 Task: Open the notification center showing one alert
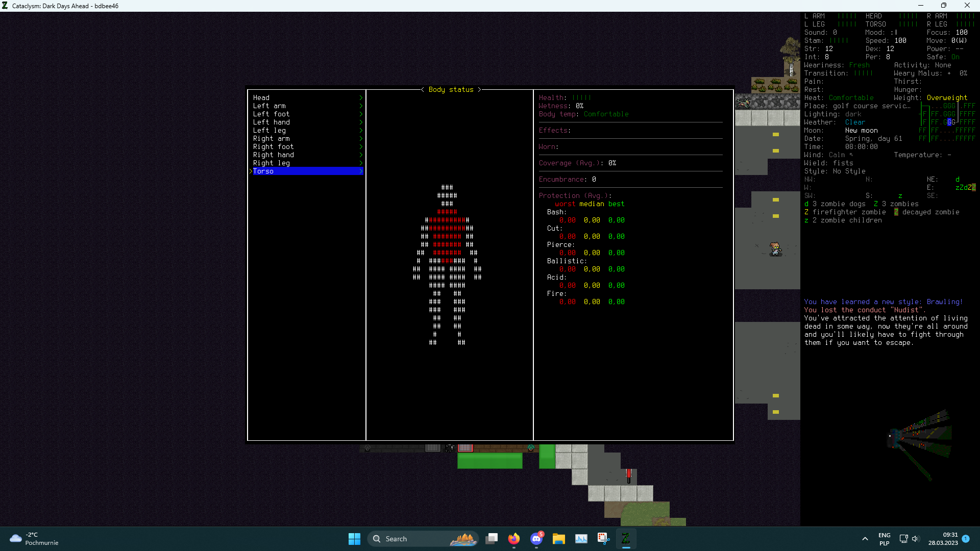pos(966,539)
